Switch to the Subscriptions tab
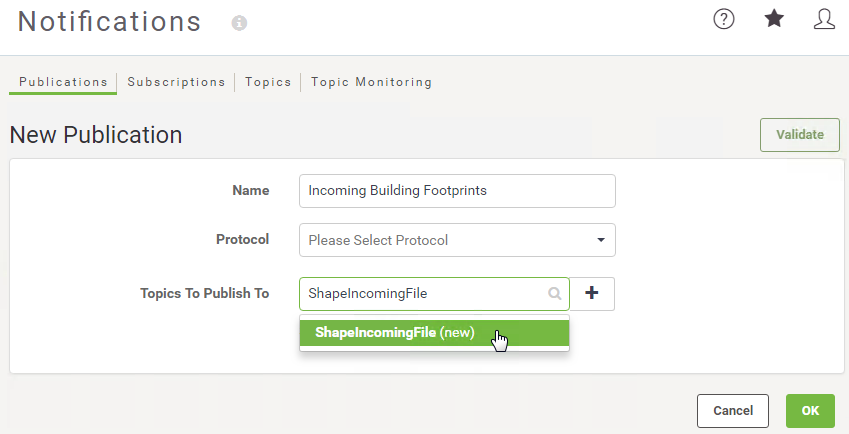 click(x=177, y=82)
